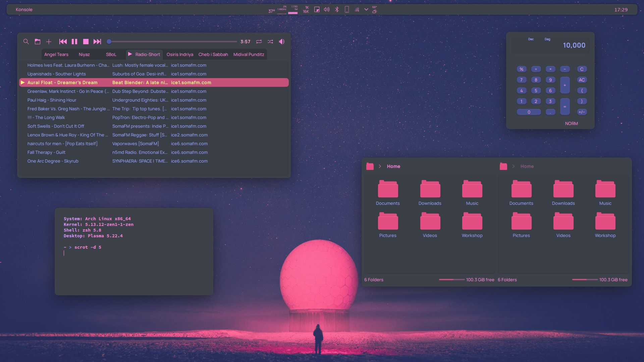Pause playback in the music player

pyautogui.click(x=74, y=42)
